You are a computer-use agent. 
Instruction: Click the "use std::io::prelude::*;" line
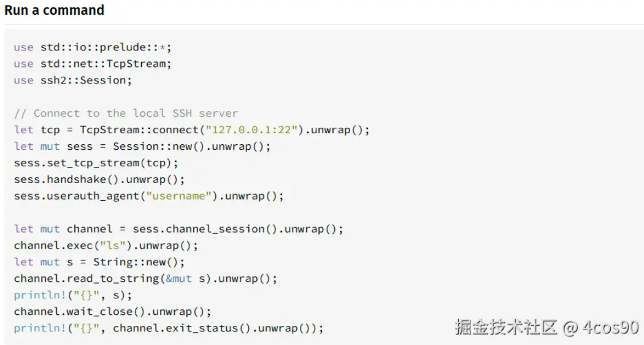pos(93,47)
